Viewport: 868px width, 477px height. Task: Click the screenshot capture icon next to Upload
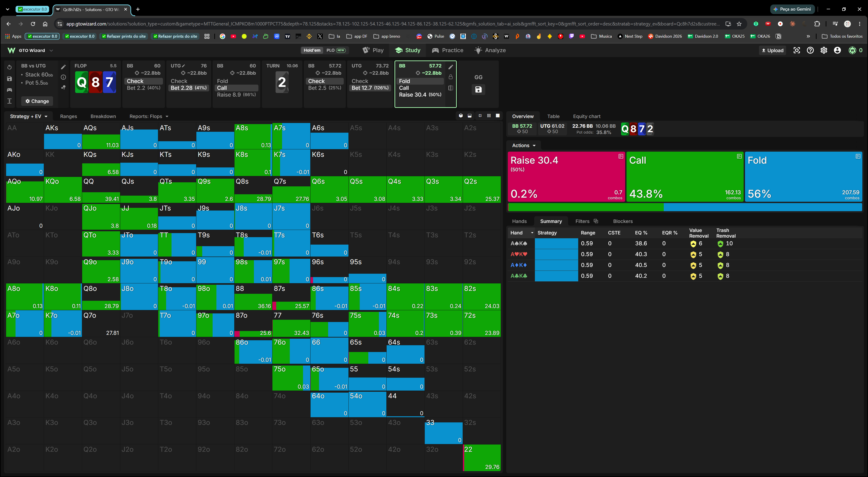[x=796, y=50]
